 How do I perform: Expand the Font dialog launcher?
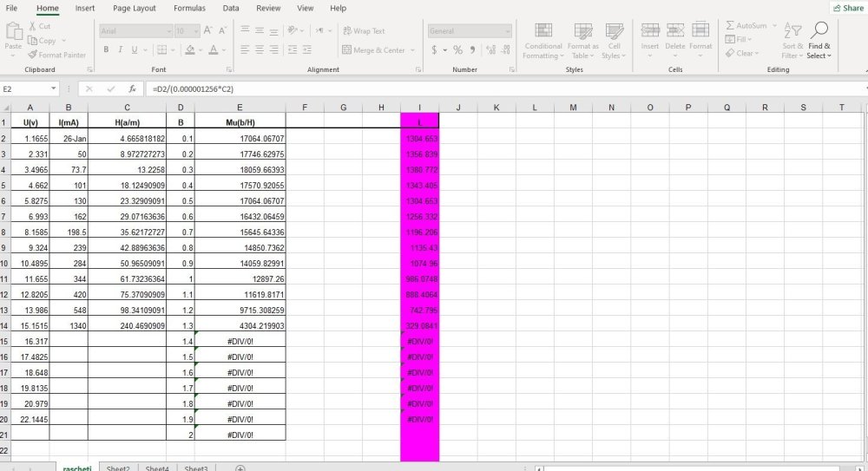click(229, 69)
